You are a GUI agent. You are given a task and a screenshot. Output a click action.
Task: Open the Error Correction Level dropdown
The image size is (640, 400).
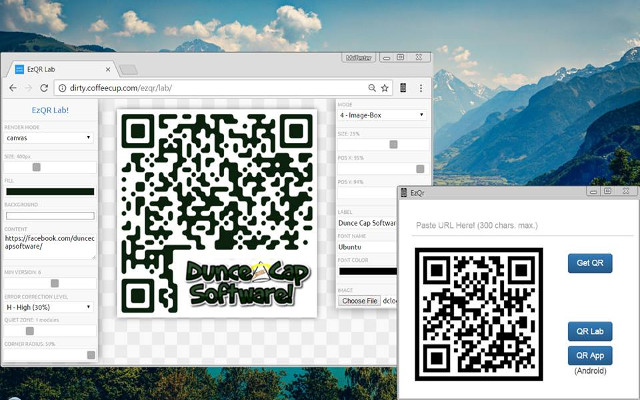49,307
